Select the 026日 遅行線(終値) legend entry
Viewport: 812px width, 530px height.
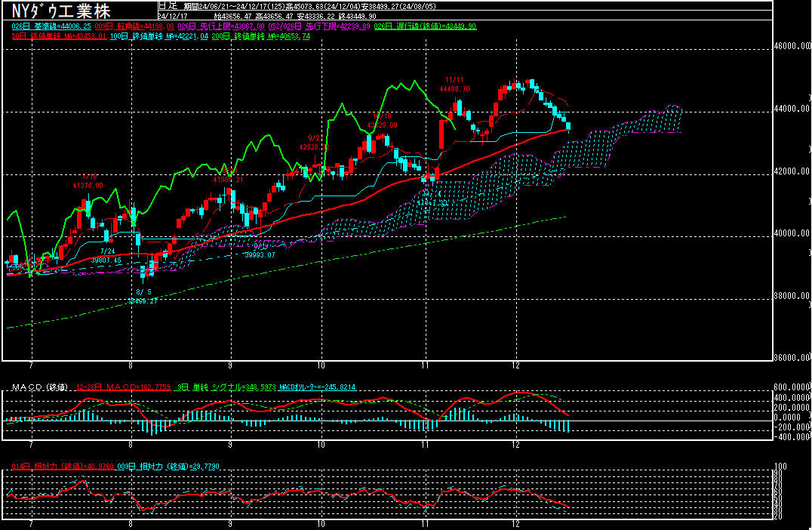coord(425,26)
